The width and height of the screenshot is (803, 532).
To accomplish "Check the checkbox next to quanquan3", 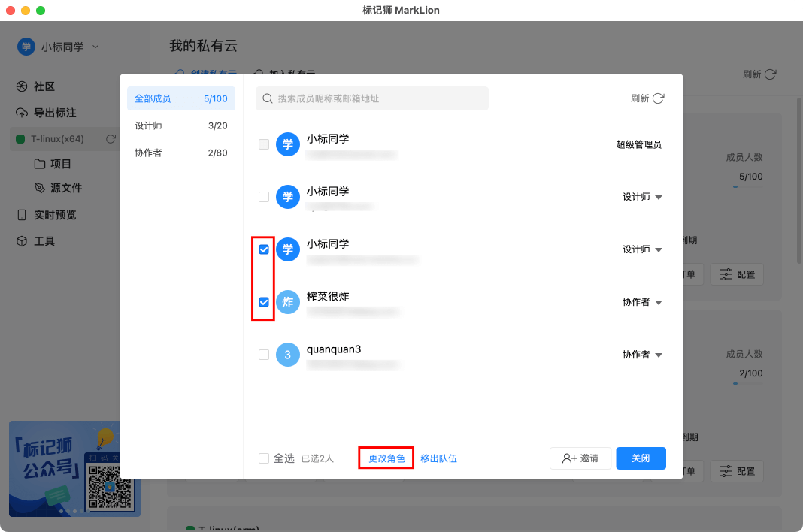I will click(264, 355).
